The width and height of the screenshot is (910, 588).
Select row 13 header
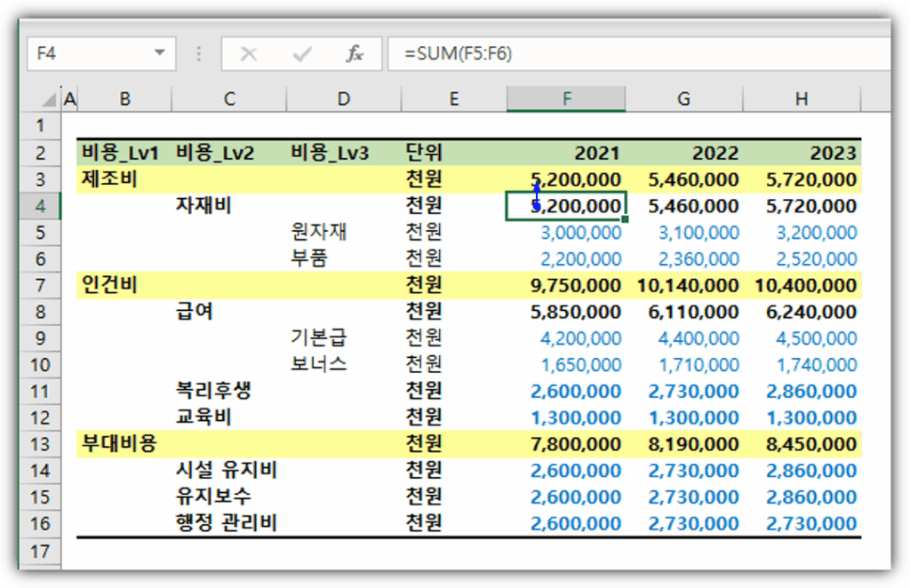click(x=40, y=444)
